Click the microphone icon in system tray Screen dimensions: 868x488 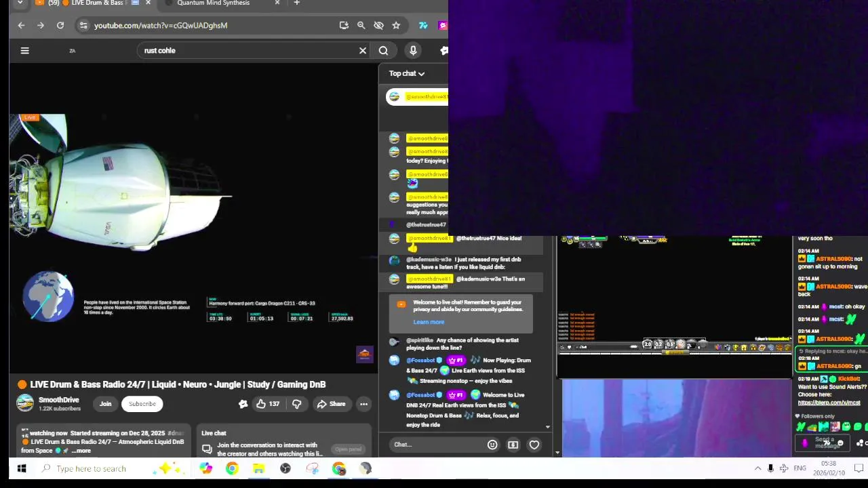click(x=770, y=468)
